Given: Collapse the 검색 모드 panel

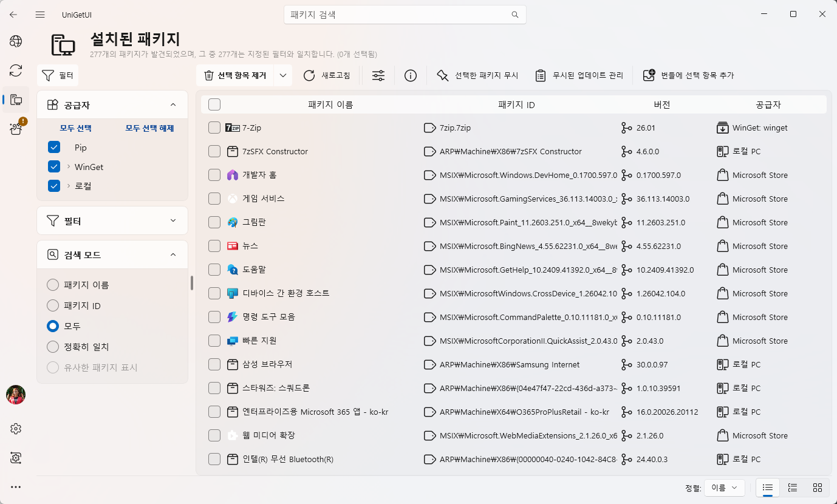Looking at the screenshot, I should click(173, 255).
